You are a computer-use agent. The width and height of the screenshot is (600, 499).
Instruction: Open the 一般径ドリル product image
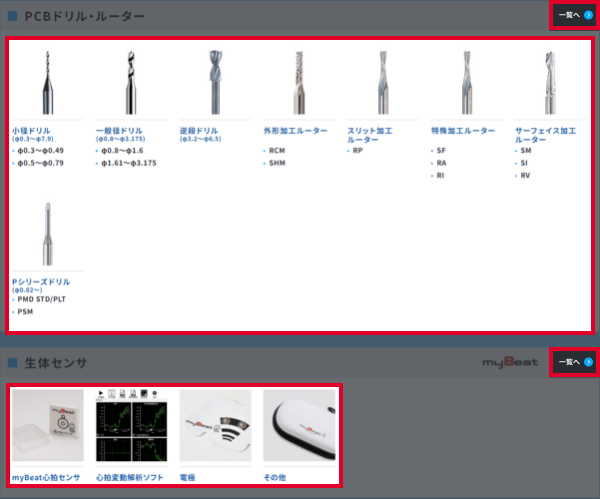point(131,84)
